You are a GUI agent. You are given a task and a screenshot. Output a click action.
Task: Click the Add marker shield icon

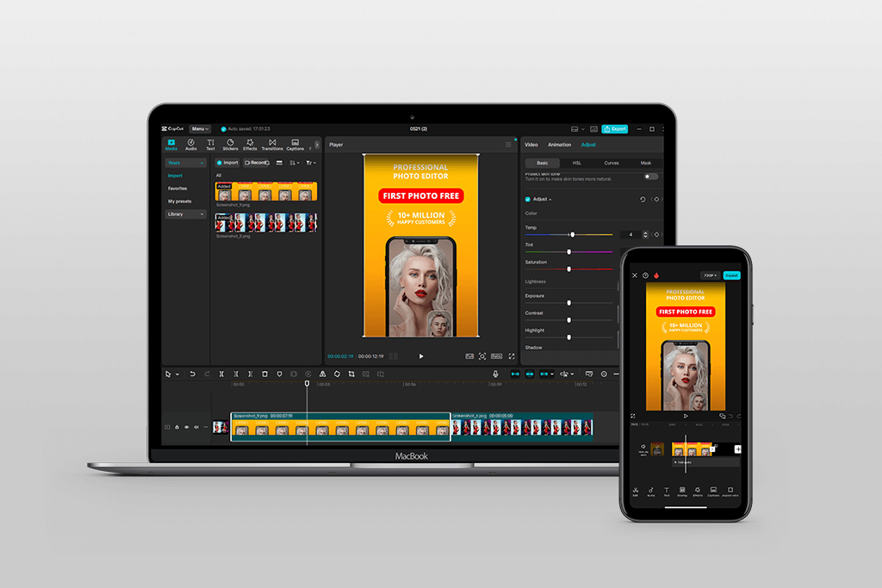pos(280,374)
